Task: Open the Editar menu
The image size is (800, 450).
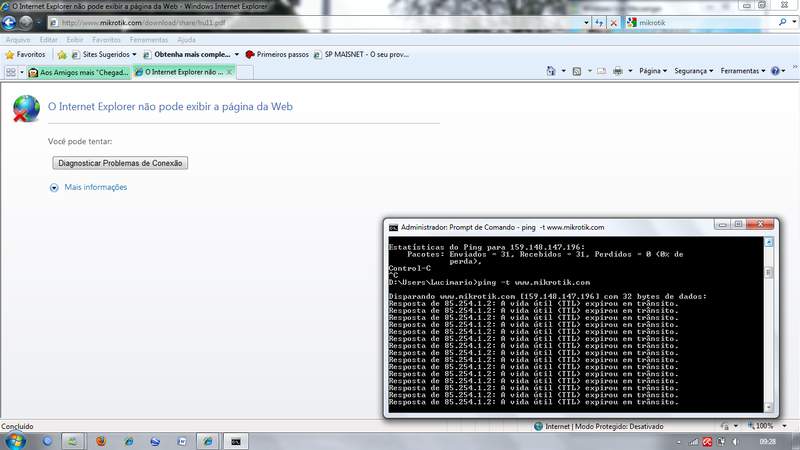Action: point(48,40)
